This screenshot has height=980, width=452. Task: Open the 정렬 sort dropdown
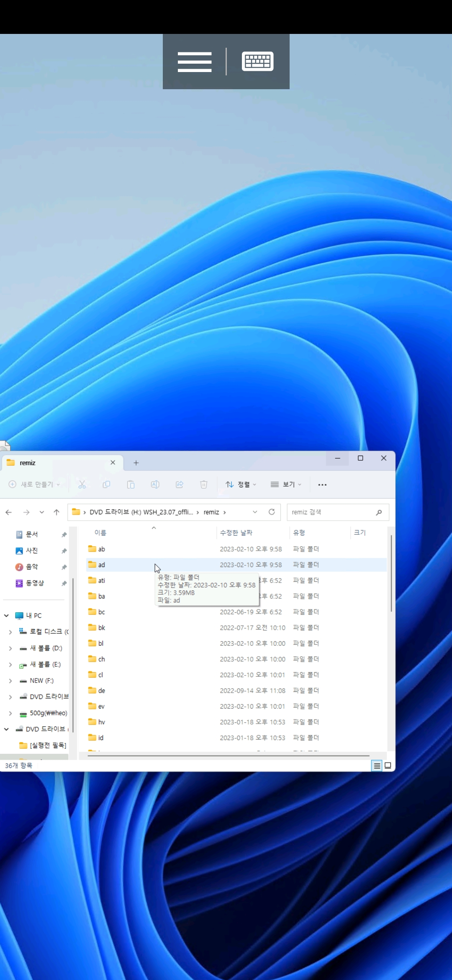(x=241, y=485)
